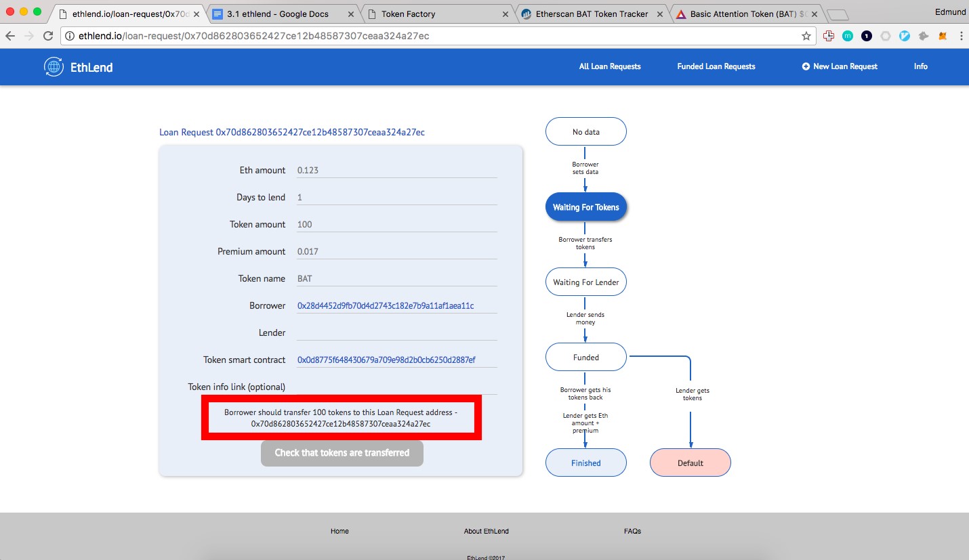Viewport: 969px width, 560px height.
Task: Click the empty Lender field
Action: 397,332
